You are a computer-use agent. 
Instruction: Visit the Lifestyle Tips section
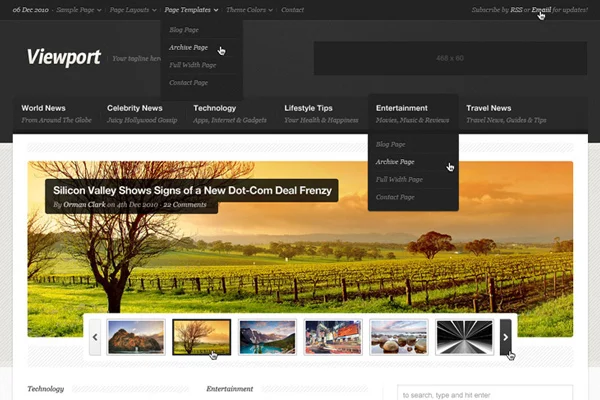pos(321,114)
